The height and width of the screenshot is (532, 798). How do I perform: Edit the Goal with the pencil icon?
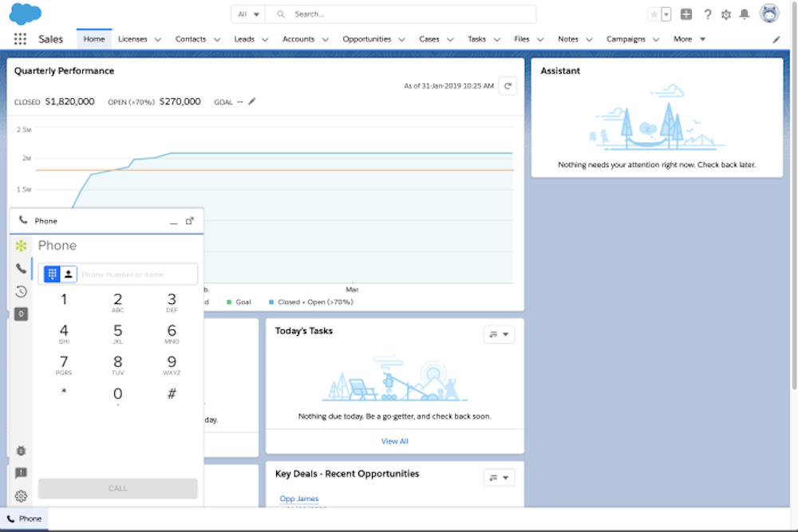pyautogui.click(x=252, y=101)
